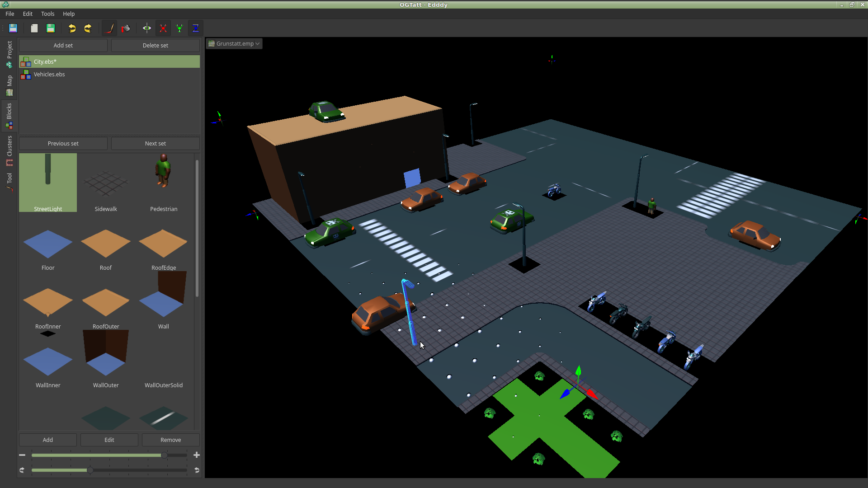Open the Grunstatt.emp map dropdown
The image size is (868, 488).
click(x=234, y=43)
